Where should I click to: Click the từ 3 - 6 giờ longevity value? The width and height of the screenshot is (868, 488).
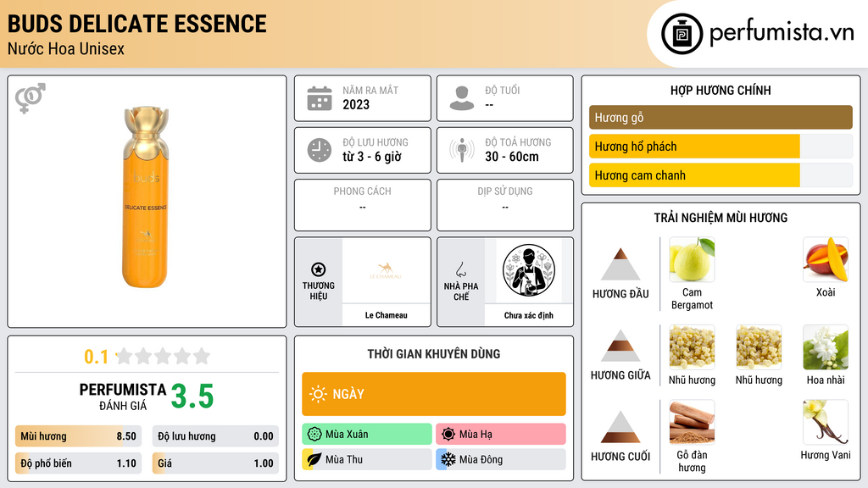pyautogui.click(x=372, y=157)
